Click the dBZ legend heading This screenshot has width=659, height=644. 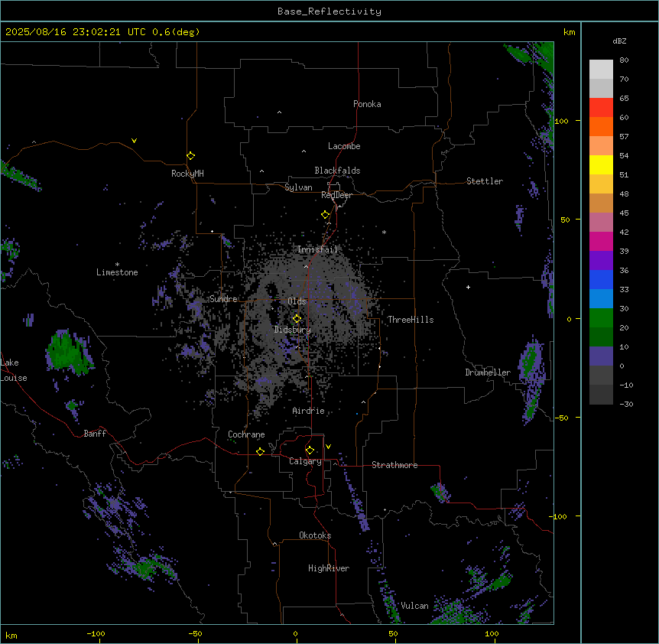coord(619,41)
